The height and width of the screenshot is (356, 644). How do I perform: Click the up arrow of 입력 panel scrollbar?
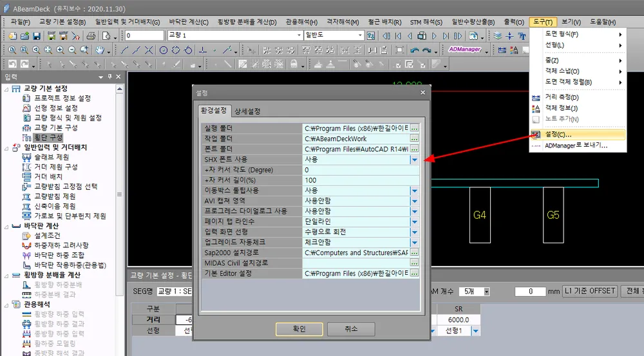[x=120, y=89]
